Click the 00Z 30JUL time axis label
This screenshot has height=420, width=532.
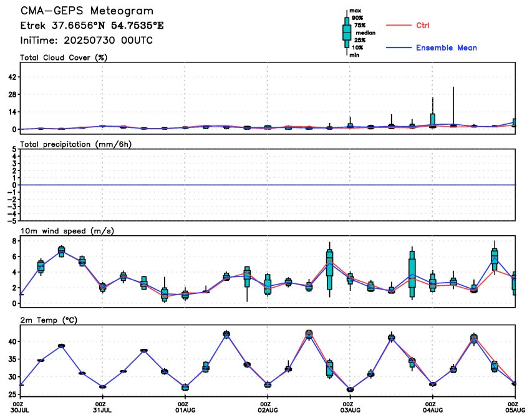pos(21,407)
